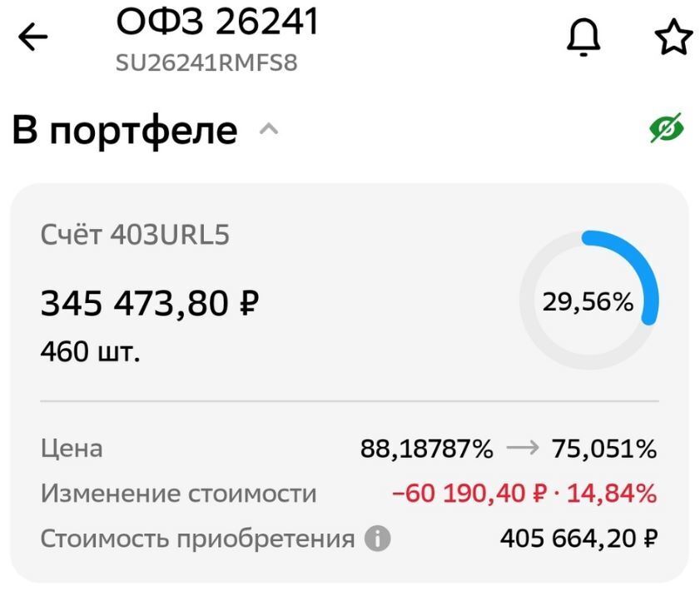The height and width of the screenshot is (596, 700).
Task: Tap the chevron next to В портфеле
Action: coord(268,127)
